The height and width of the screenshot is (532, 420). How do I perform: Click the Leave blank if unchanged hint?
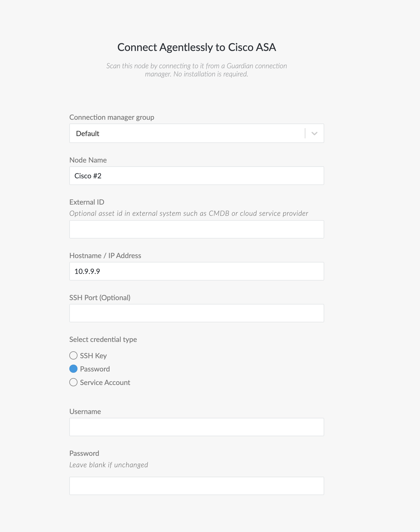click(x=109, y=465)
